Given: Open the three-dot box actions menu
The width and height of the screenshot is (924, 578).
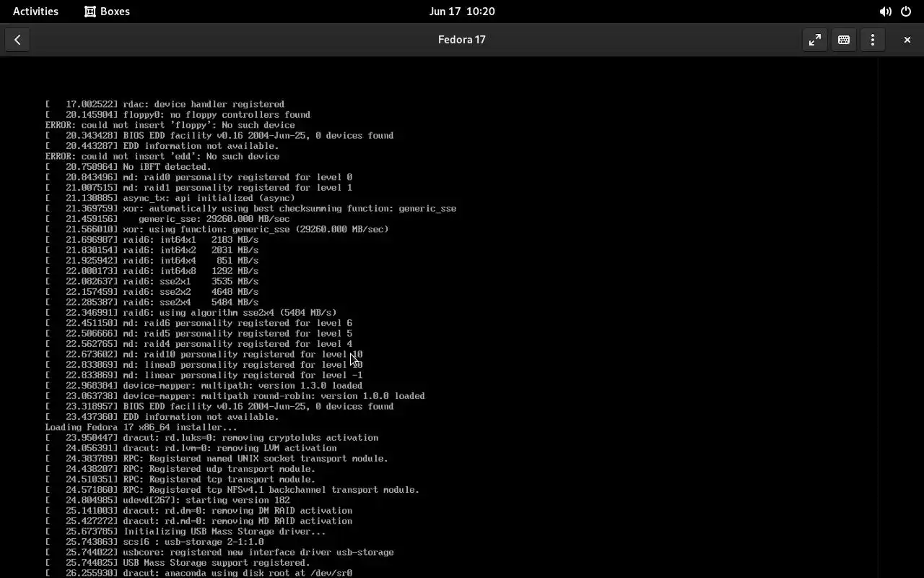Looking at the screenshot, I should point(872,40).
